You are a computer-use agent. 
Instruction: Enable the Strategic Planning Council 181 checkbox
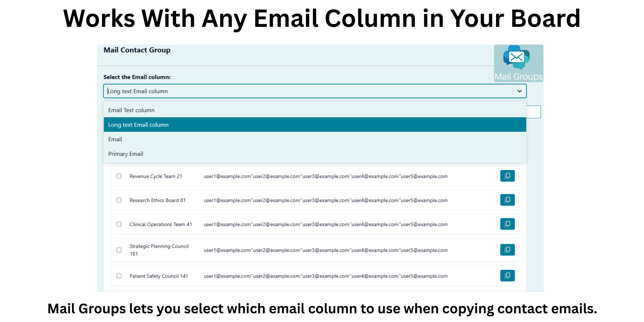(119, 250)
